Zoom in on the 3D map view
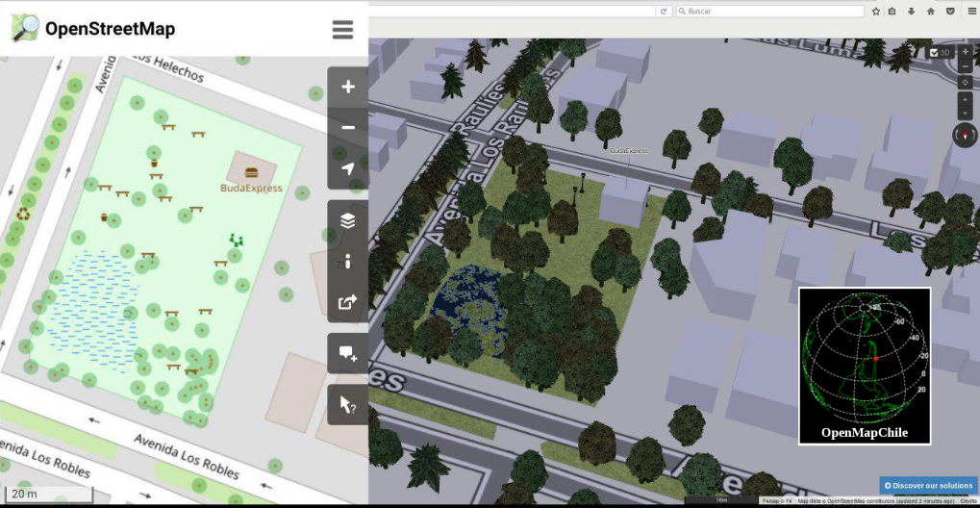This screenshot has width=980, height=508. 965,52
